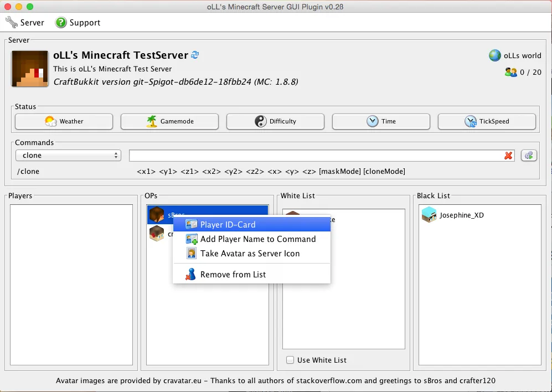Click the oLLs world label
The image size is (552, 392).
coord(523,56)
